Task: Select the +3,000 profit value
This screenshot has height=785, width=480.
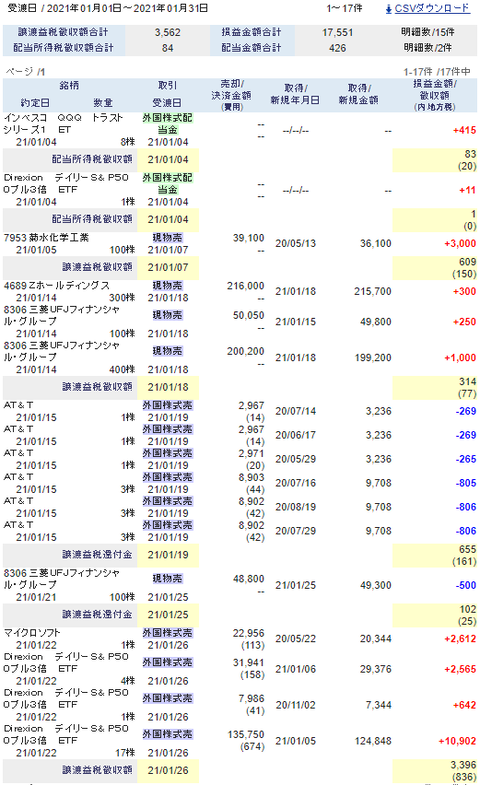Action: point(460,244)
